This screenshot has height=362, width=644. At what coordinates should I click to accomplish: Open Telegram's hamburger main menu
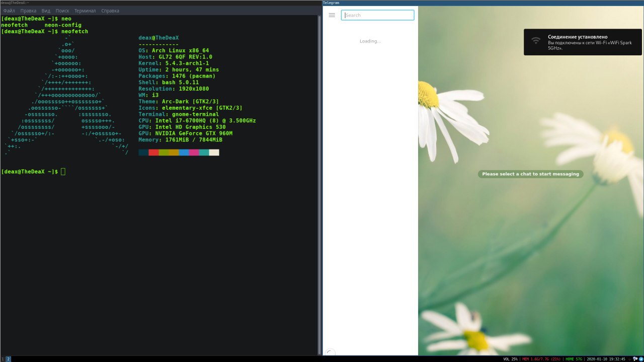tap(332, 15)
